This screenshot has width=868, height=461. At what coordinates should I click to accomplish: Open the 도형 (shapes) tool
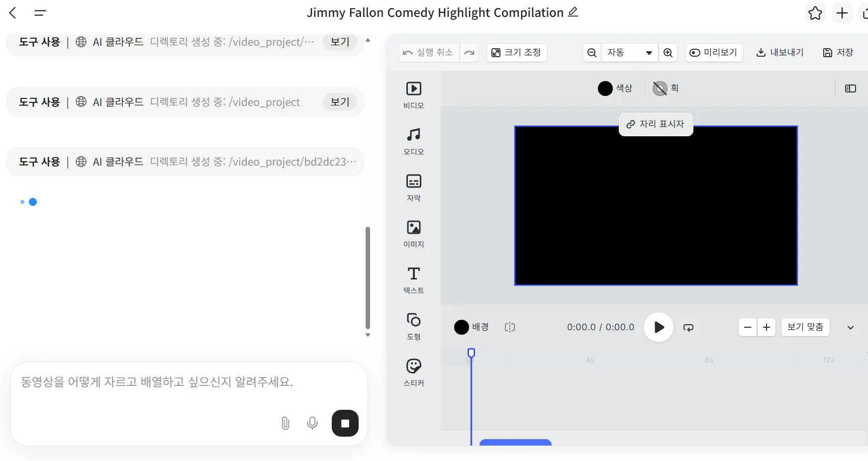coord(414,326)
